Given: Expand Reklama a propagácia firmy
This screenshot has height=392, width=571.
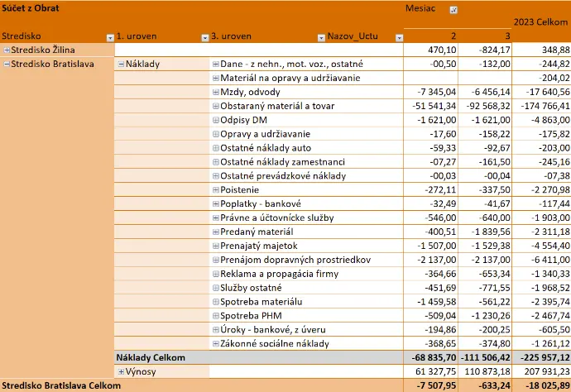Looking at the screenshot, I should [x=216, y=274].
